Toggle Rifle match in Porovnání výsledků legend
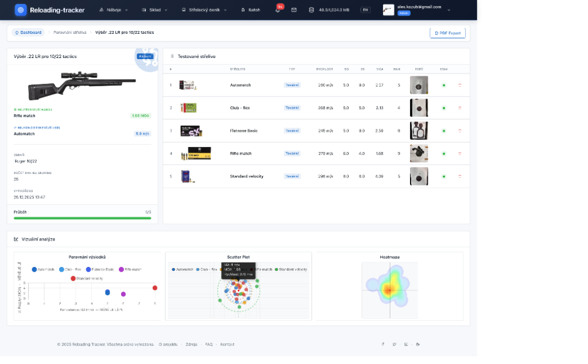 point(130,269)
